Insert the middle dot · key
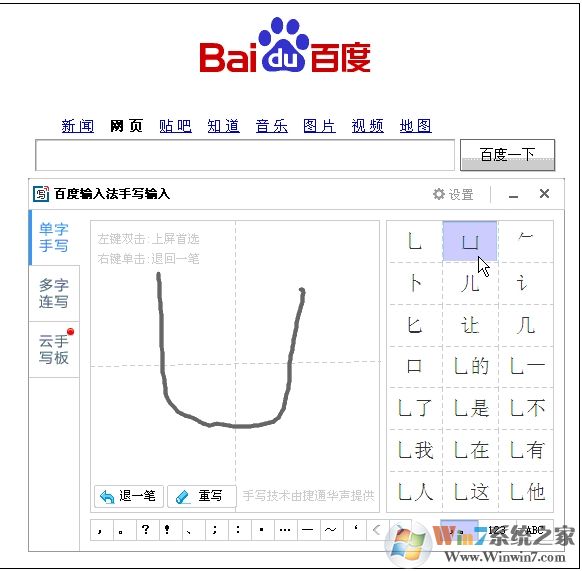The width and height of the screenshot is (582, 571). pos(262,530)
